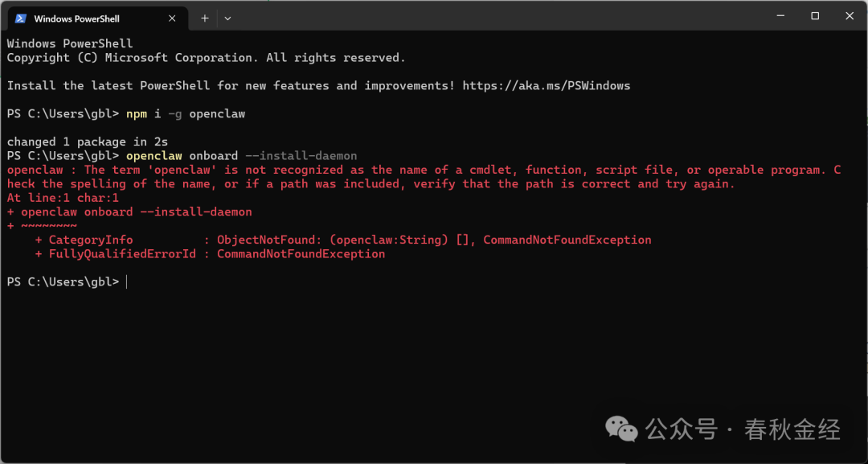Click the 'At line:1 char:1' error line

click(63, 198)
